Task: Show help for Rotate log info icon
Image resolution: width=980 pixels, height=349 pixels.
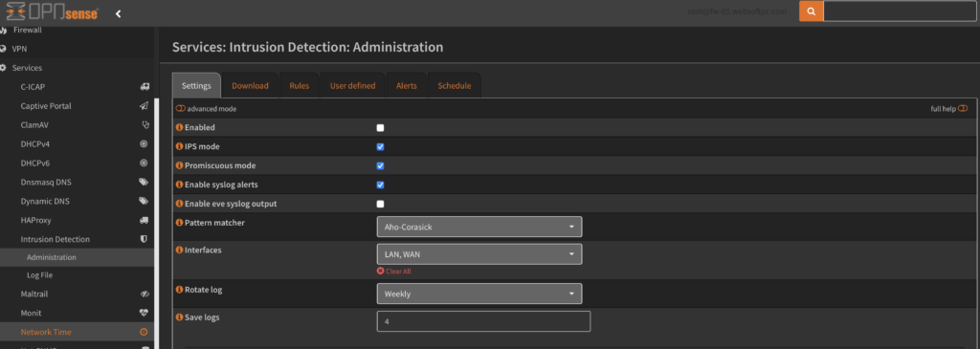Action: pos(179,290)
